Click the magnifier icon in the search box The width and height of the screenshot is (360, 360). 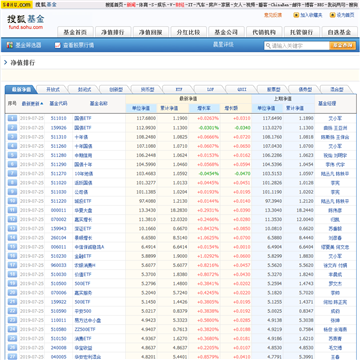(x=268, y=46)
